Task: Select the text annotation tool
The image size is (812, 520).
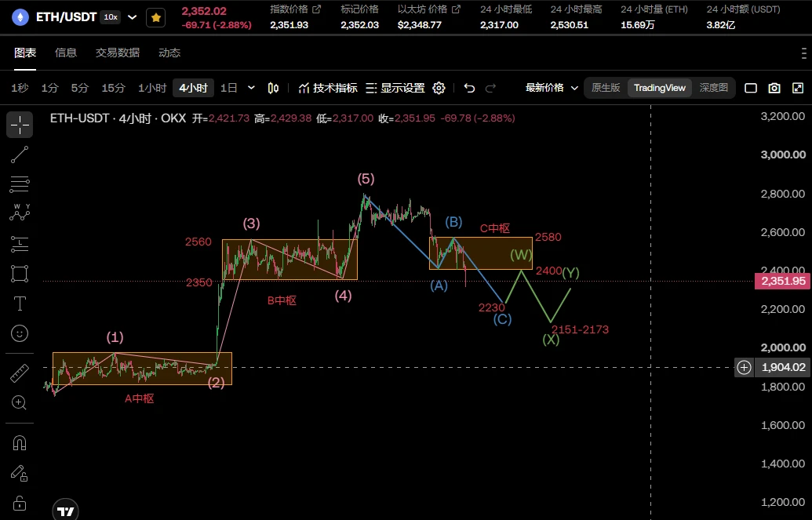Action: pos(20,304)
